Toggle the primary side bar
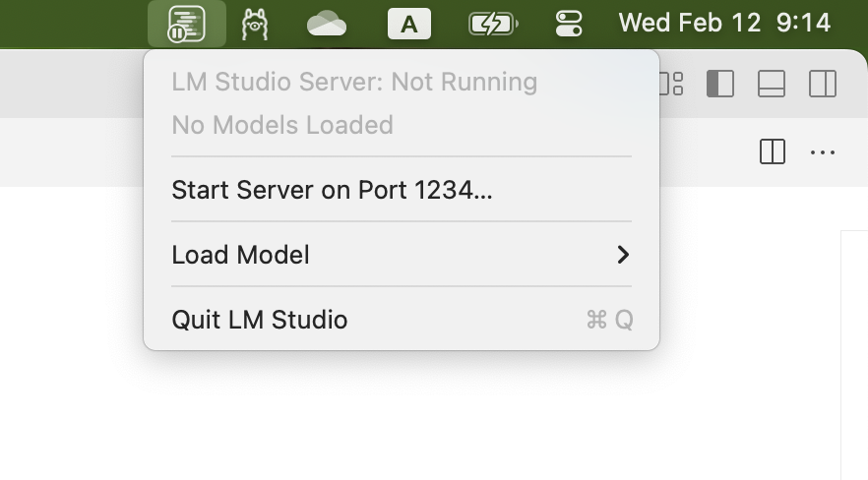Viewport: 868px width, 480px height. point(720,85)
